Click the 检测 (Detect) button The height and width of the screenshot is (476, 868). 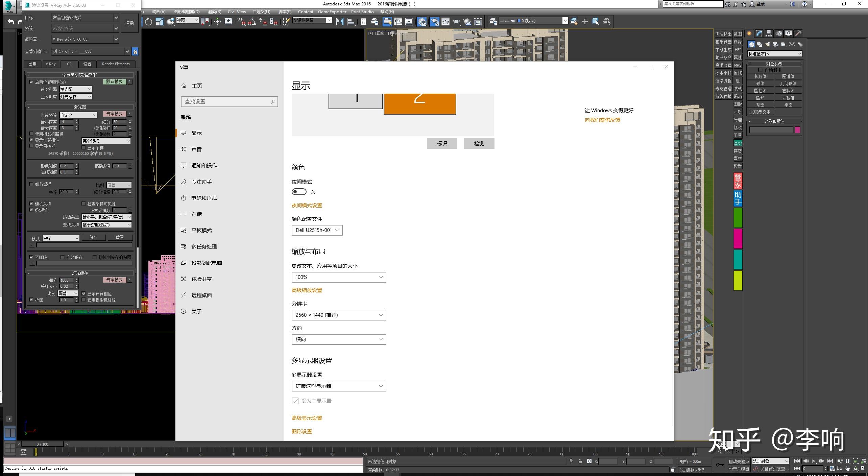[479, 143]
